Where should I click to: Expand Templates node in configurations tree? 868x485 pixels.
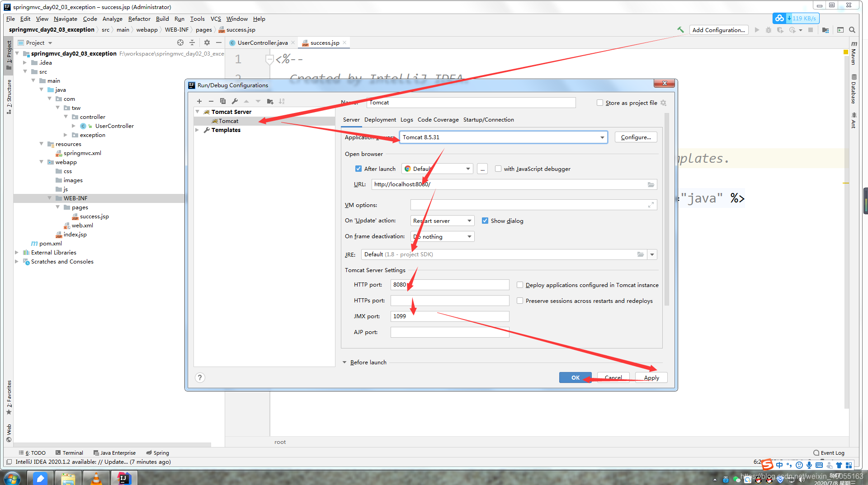point(197,130)
